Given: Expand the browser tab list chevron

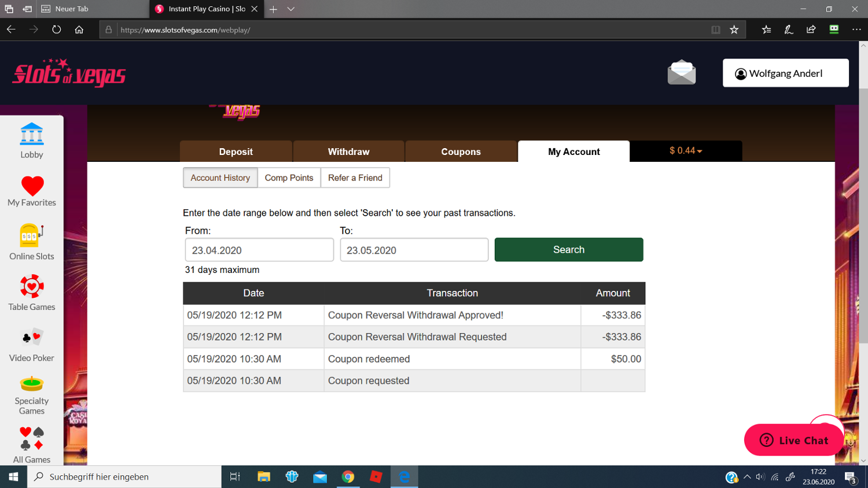Looking at the screenshot, I should (x=291, y=9).
